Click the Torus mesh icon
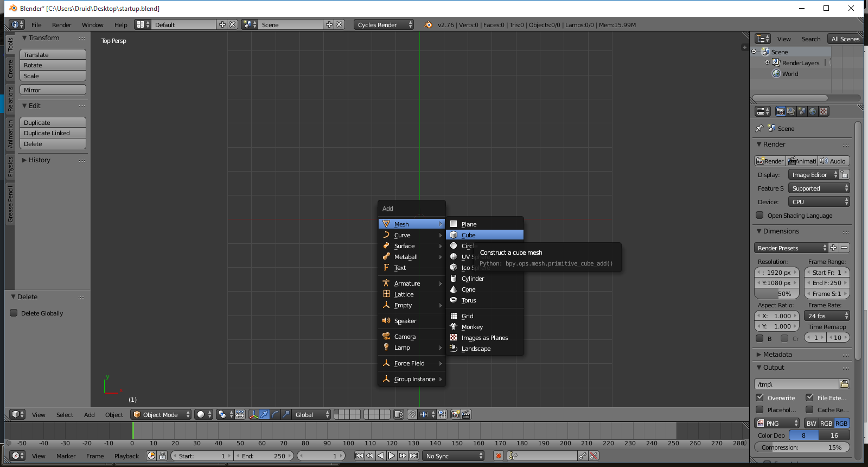Viewport: 868px width, 467px height. pos(454,300)
